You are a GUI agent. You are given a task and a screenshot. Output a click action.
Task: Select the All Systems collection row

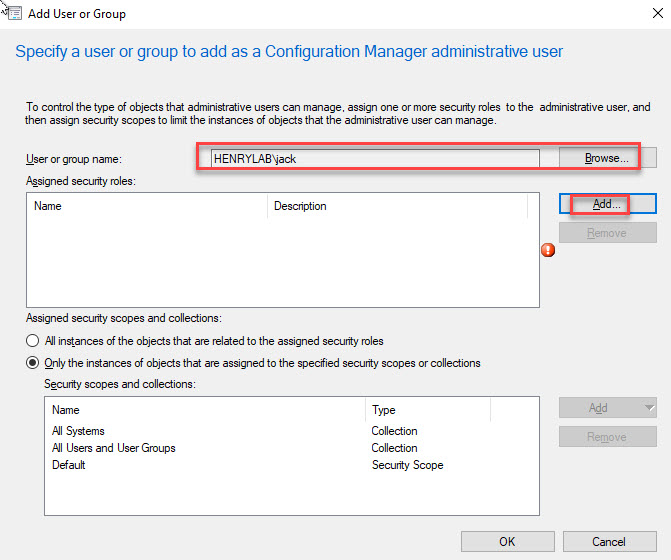point(78,431)
